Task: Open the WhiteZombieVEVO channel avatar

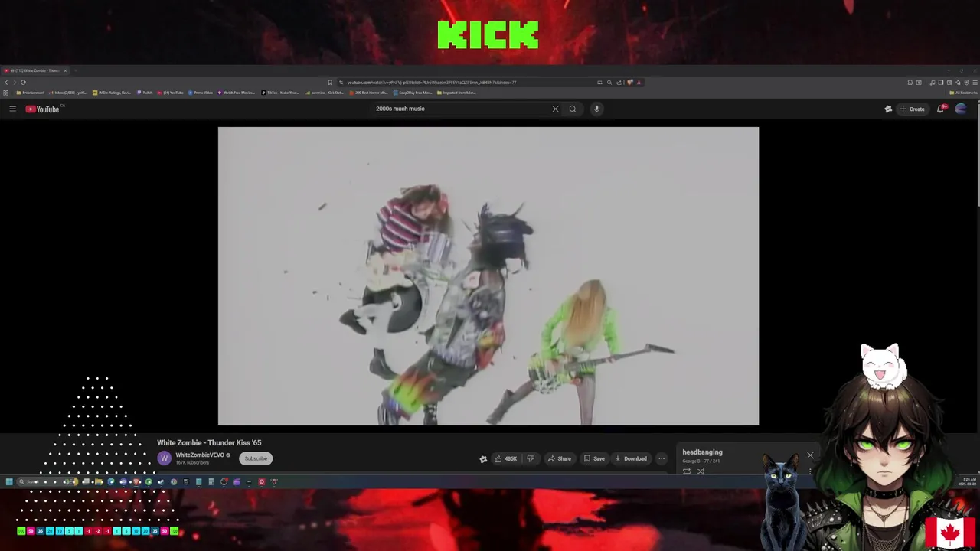Action: 164,458
